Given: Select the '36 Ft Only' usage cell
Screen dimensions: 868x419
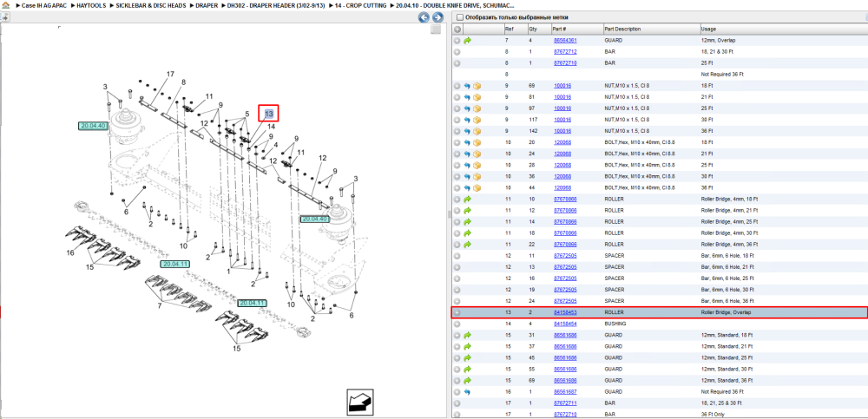Looking at the screenshot, I should (x=713, y=415).
